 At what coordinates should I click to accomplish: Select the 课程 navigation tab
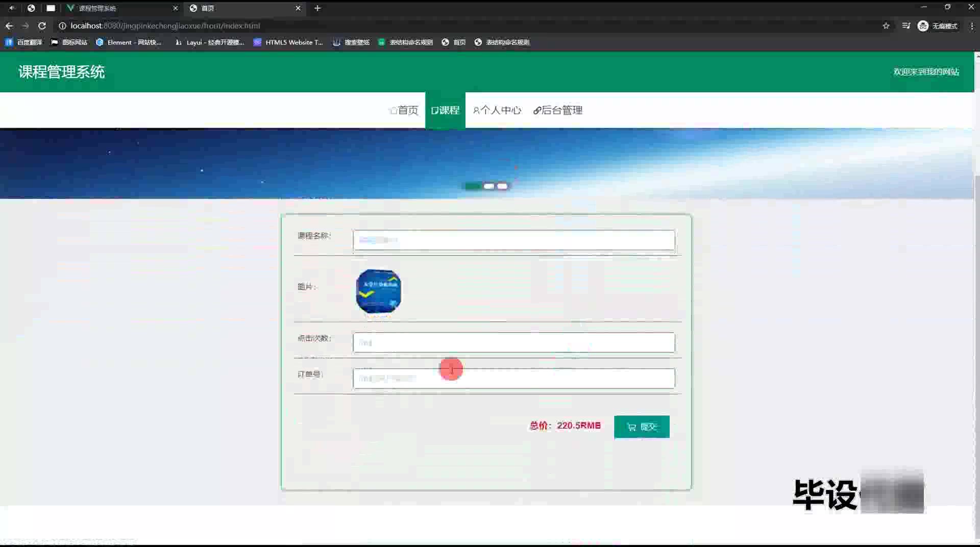[x=445, y=110]
